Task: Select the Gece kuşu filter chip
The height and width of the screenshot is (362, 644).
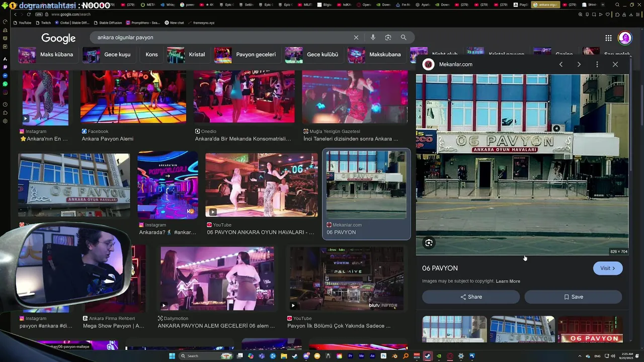Action: 108,54
